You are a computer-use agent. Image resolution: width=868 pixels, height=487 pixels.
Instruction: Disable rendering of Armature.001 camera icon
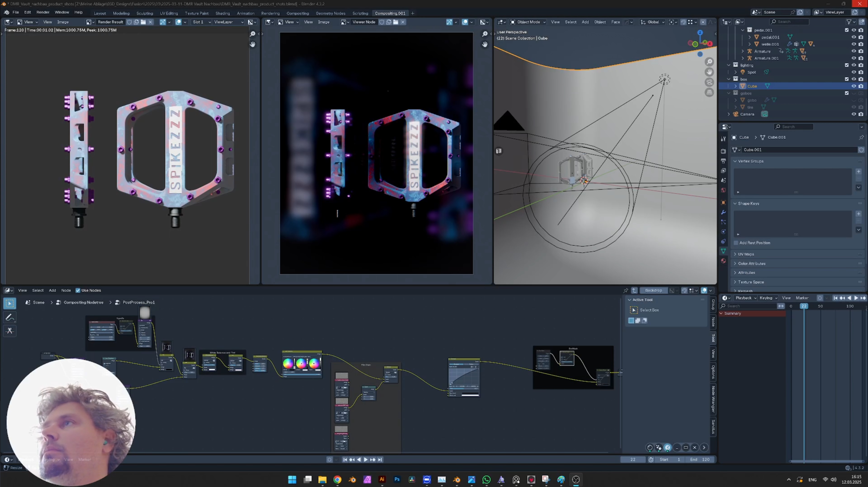coord(861,58)
